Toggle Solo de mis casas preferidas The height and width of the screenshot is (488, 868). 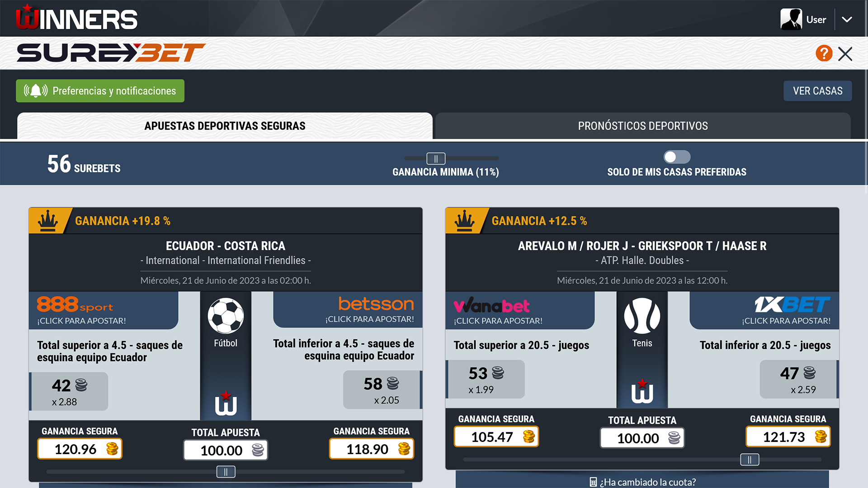(x=677, y=157)
